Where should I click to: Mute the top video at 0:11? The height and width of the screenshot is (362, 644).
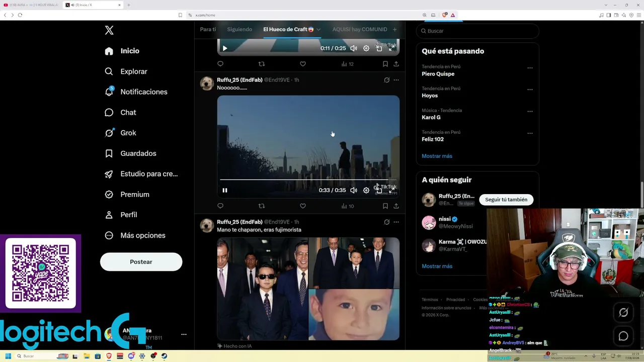pos(354,48)
